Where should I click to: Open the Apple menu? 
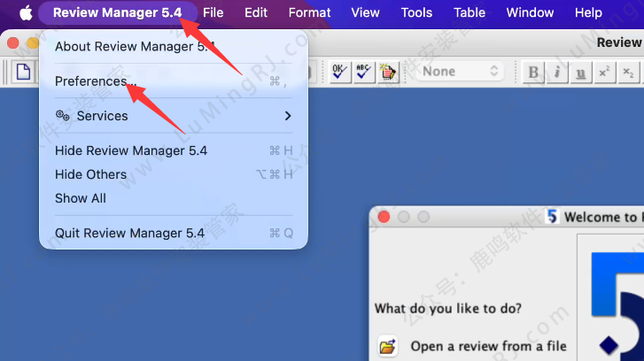[25, 13]
